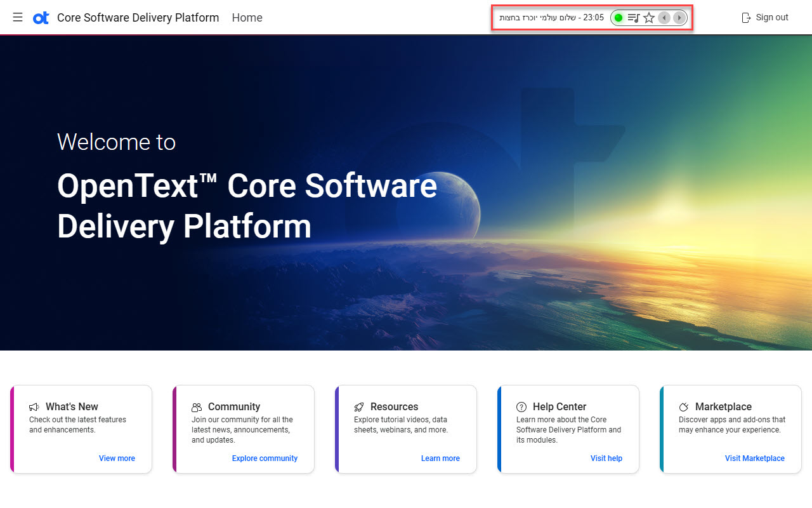Click the OpenText logo icon
Image resolution: width=812 pixels, height=508 pixels.
point(41,18)
